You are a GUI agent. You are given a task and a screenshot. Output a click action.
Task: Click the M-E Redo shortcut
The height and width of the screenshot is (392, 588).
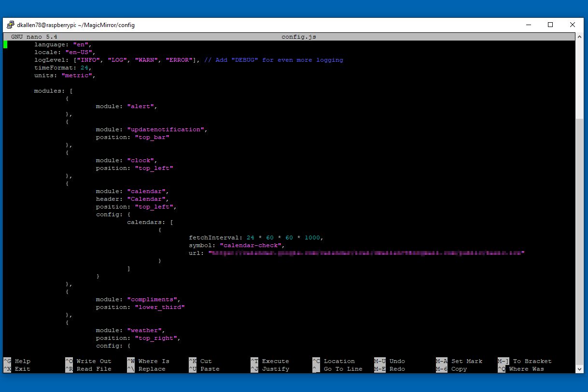click(x=390, y=369)
